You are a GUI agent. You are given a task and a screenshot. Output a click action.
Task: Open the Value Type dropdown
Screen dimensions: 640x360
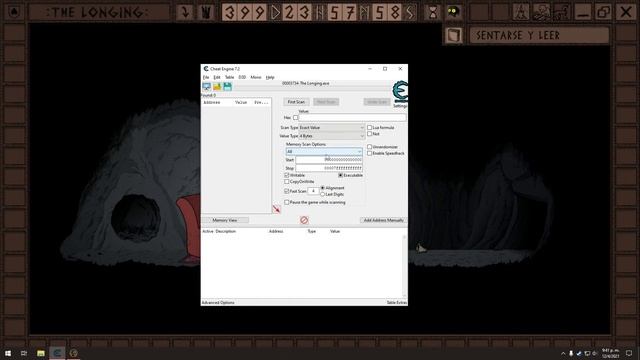click(x=331, y=136)
